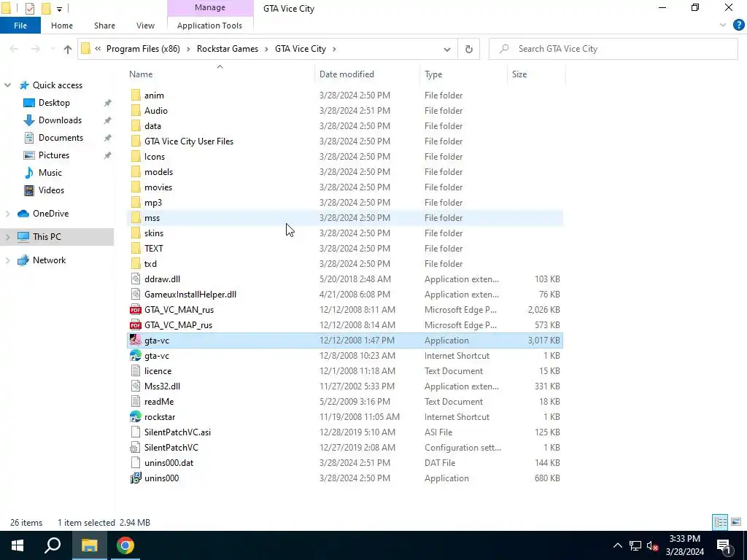
Task: Click Properties icon in quick access toolbar
Action: 29,9
